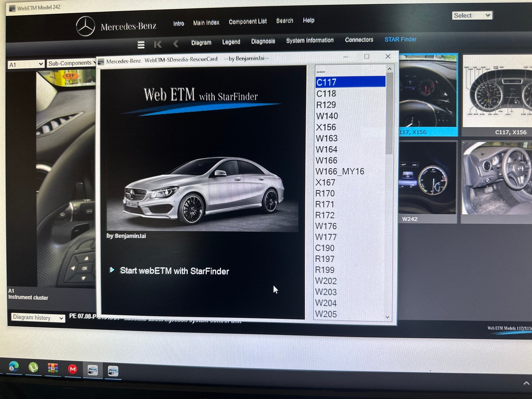
Task: Go back using the left chevron icon
Action: [176, 44]
